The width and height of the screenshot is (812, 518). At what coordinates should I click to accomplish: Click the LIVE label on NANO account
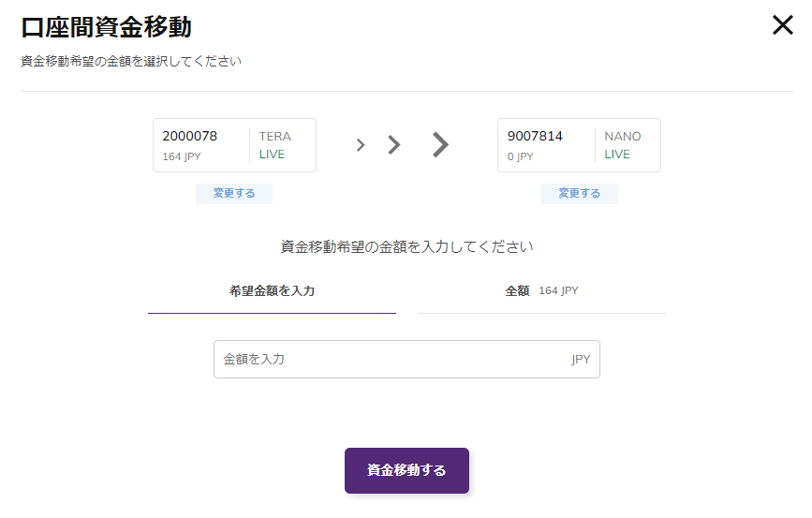tap(617, 155)
